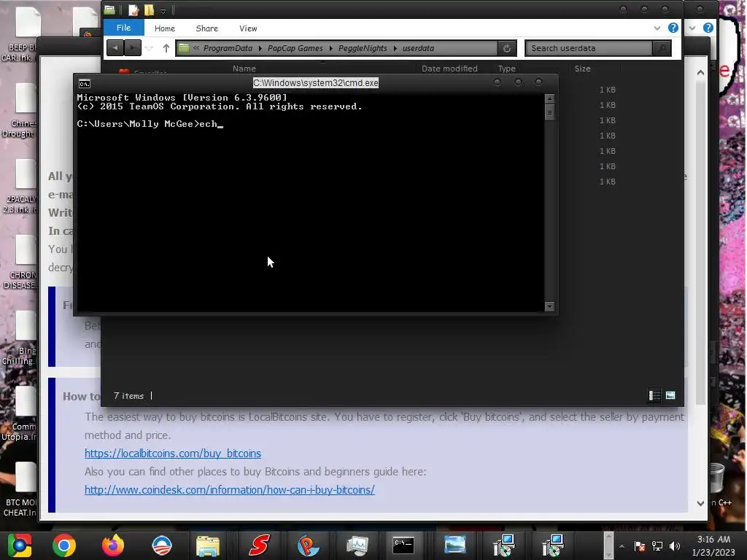The width and height of the screenshot is (747, 560).
Task: Sort by Size column header
Action: click(x=582, y=69)
